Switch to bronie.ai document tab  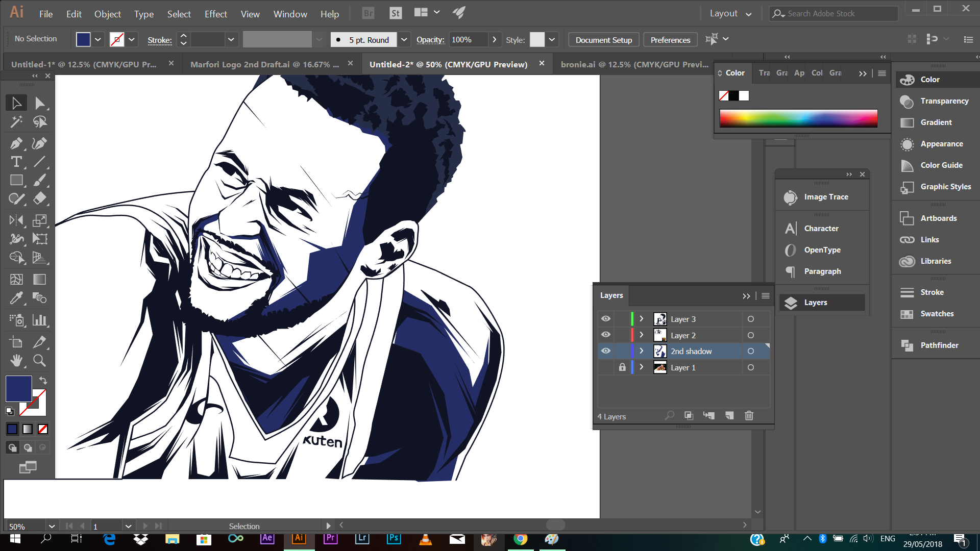click(x=634, y=64)
